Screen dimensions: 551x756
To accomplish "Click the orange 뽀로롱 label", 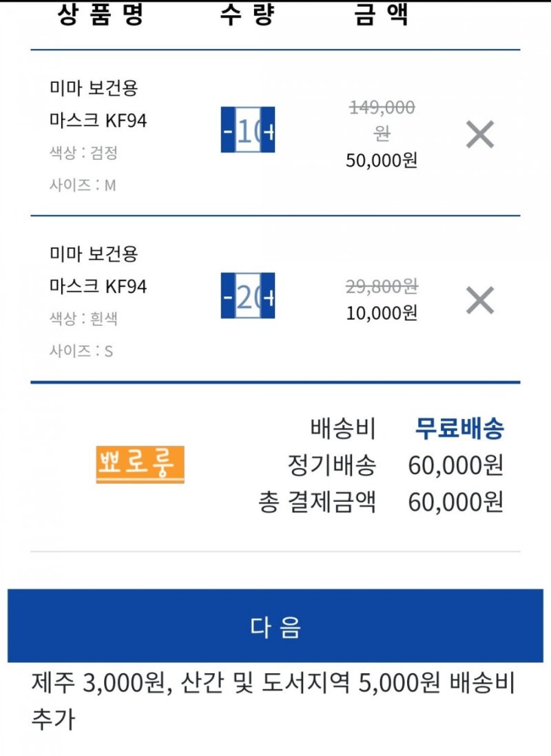I will point(141,464).
